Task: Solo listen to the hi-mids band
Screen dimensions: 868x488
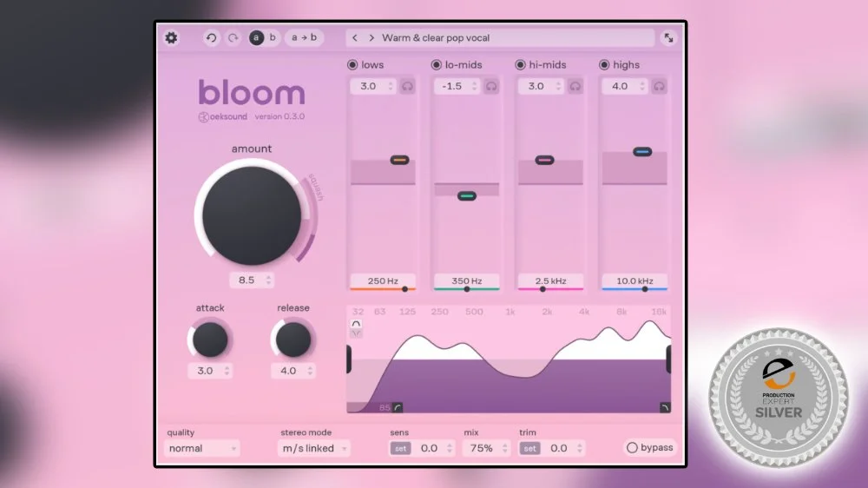Action: [575, 87]
